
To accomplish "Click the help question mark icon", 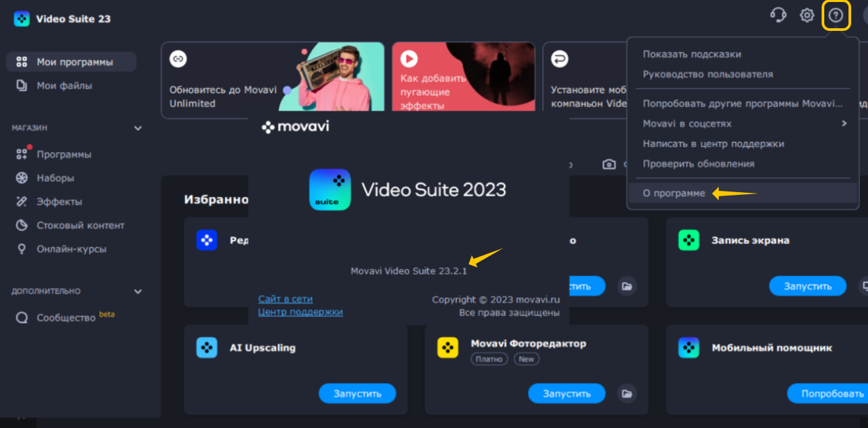I will tap(836, 15).
